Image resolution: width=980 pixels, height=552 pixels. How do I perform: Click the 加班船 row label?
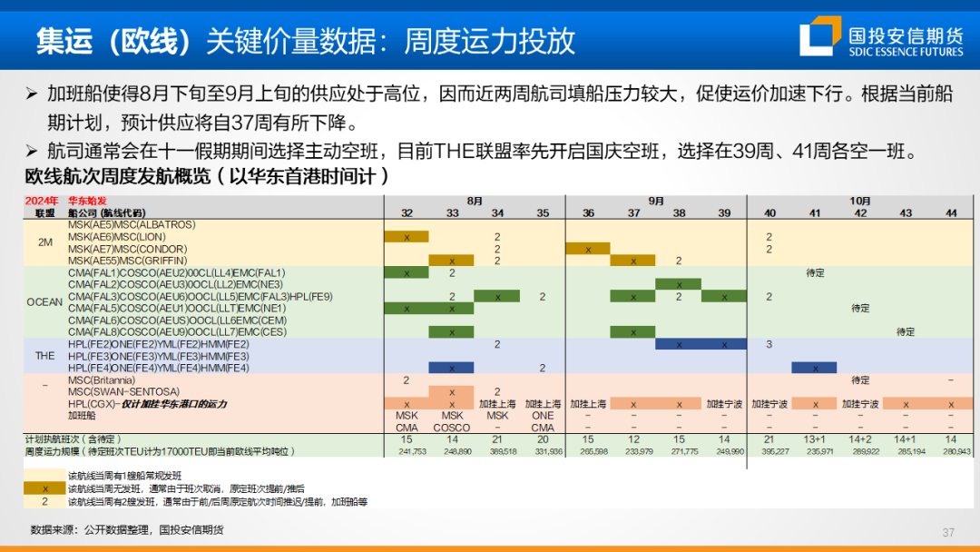point(82,415)
